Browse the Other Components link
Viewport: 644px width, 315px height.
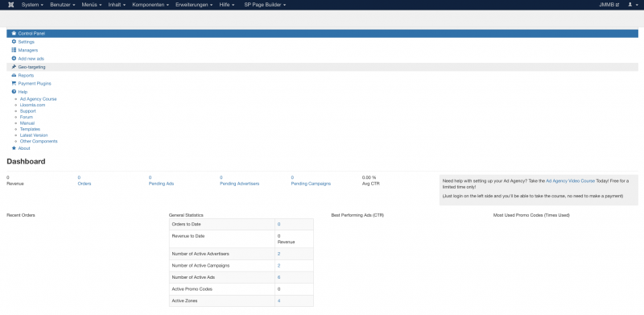[39, 141]
